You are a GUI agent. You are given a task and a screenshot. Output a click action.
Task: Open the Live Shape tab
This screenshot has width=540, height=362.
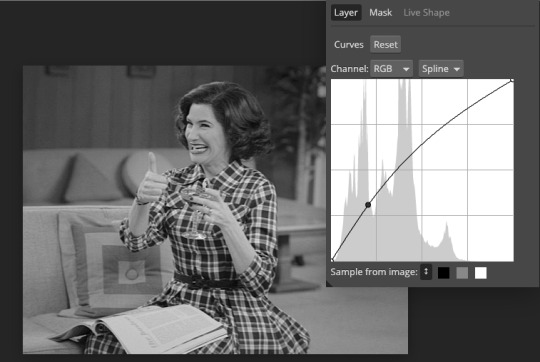[426, 13]
